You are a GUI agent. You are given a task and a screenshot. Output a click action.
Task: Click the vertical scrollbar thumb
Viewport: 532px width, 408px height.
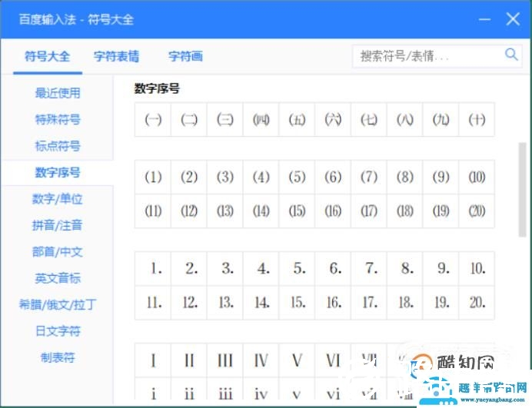pyautogui.click(x=523, y=190)
